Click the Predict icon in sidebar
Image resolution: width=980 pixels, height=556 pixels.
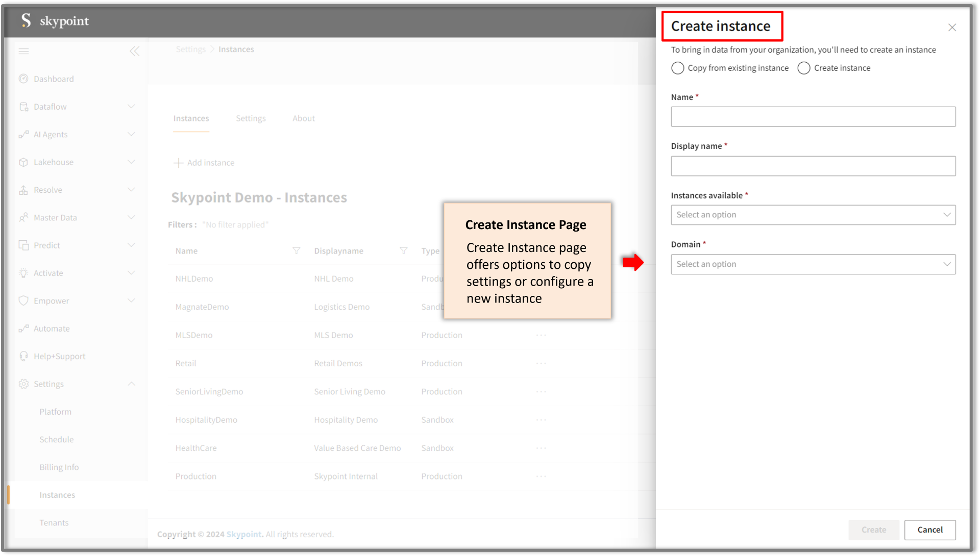[23, 245]
